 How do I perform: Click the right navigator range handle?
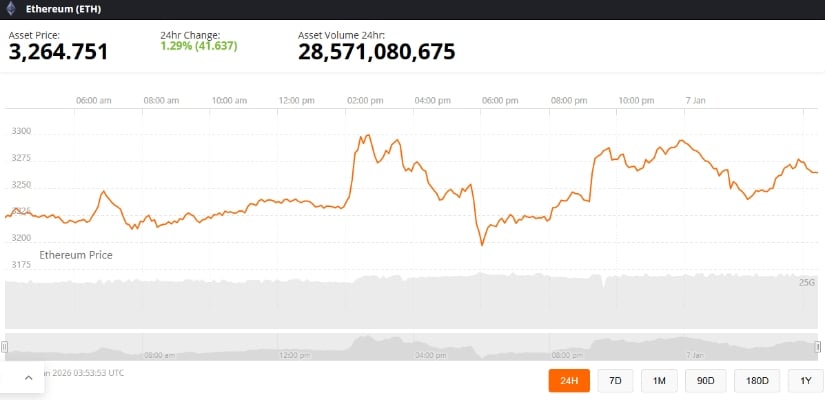point(819,346)
